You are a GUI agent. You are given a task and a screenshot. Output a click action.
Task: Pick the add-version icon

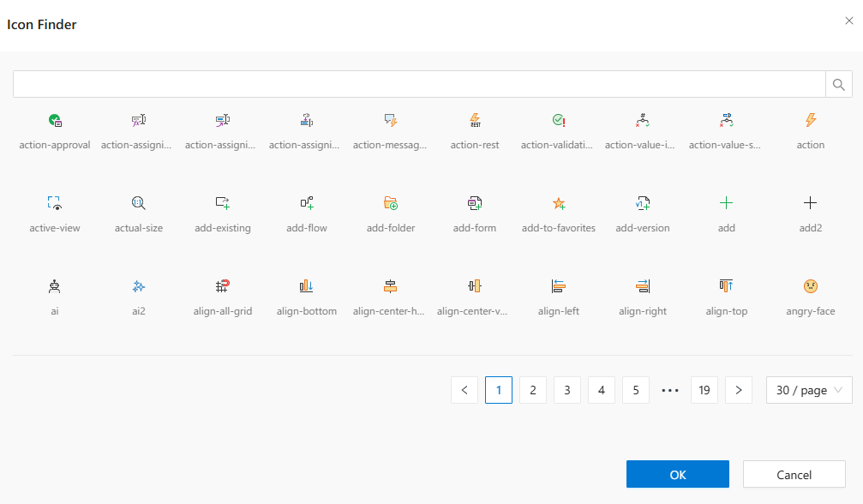point(642,203)
